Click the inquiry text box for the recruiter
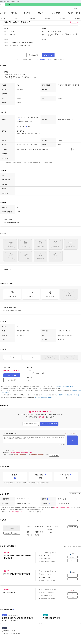The image size is (81, 644). pos(34,439)
